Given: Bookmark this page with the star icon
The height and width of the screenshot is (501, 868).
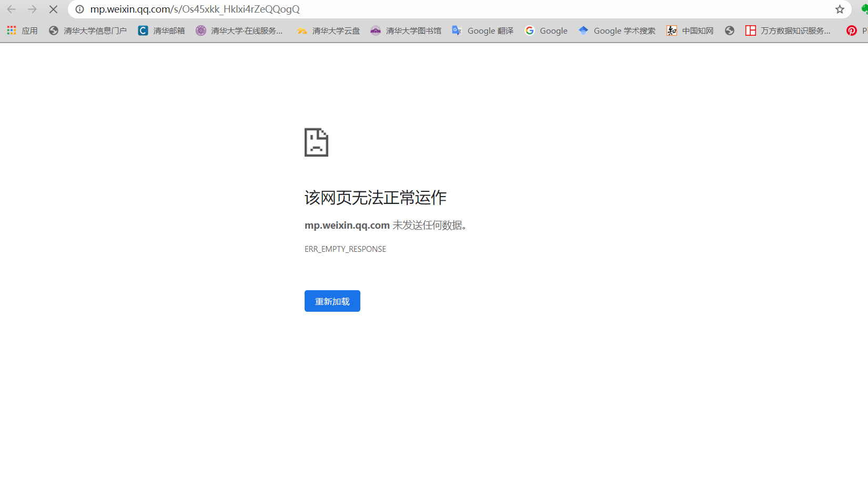Looking at the screenshot, I should 840,9.
